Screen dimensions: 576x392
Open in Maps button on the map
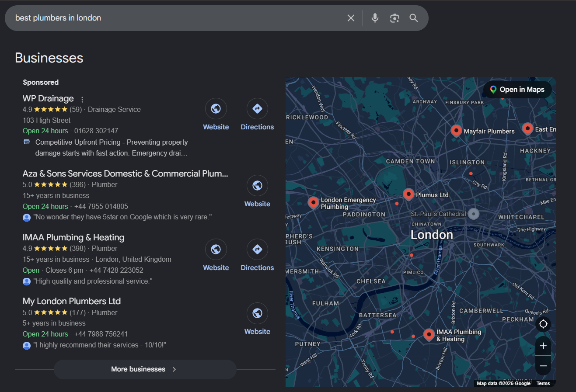click(x=517, y=90)
